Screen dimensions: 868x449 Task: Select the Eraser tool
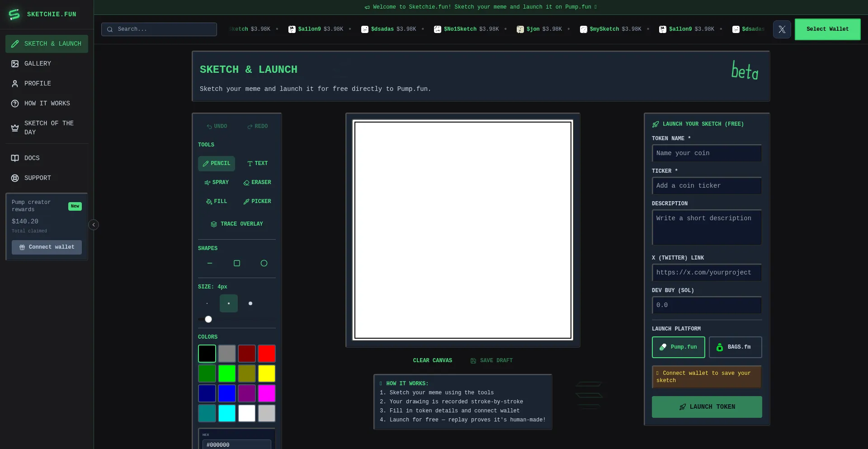pos(257,182)
